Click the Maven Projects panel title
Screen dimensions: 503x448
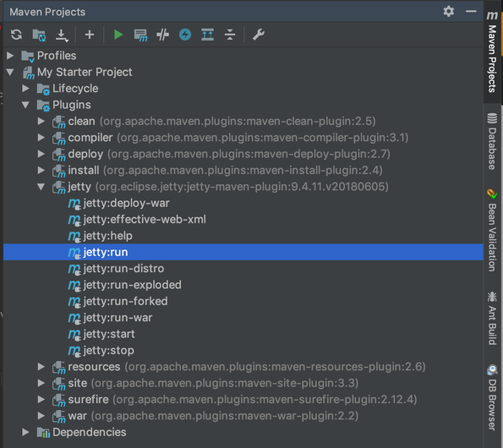47,12
